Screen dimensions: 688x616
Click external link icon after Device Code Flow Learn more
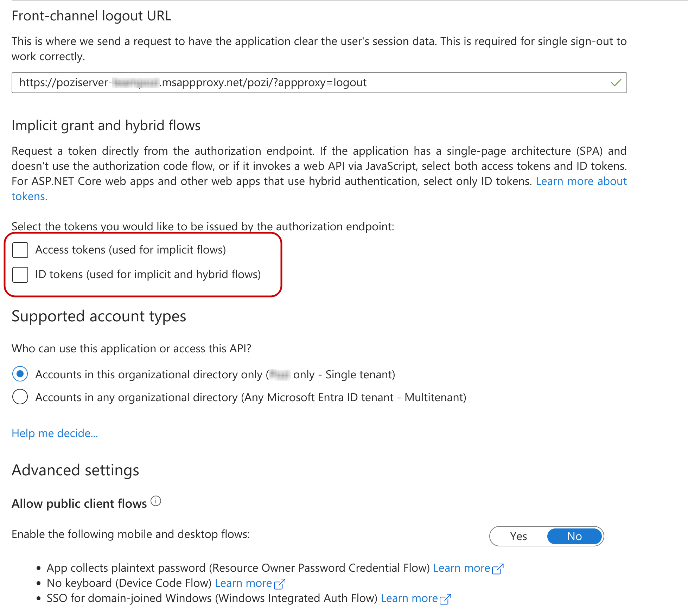[280, 584]
